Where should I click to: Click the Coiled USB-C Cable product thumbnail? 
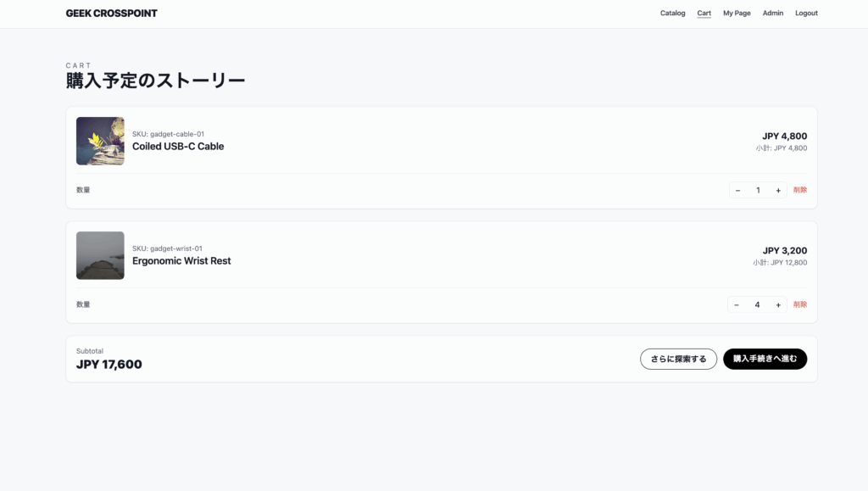tap(100, 141)
